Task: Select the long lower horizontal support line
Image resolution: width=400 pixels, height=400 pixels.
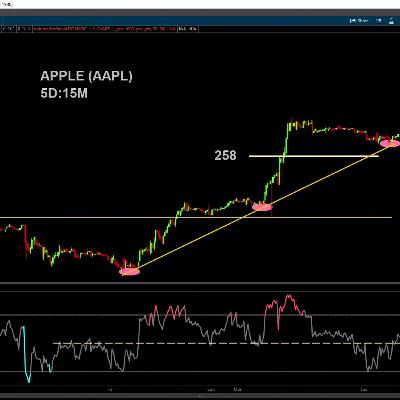Action: (196, 218)
